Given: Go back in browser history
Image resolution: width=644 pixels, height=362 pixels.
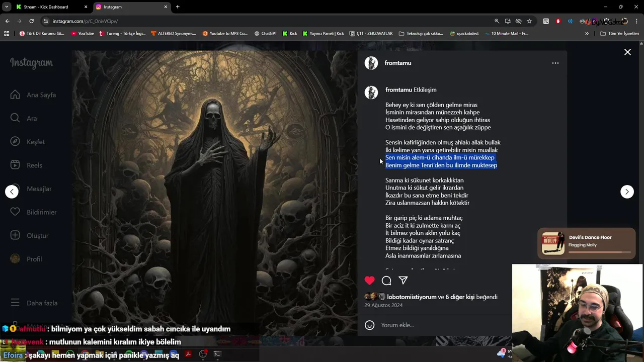Looking at the screenshot, I should point(7,21).
